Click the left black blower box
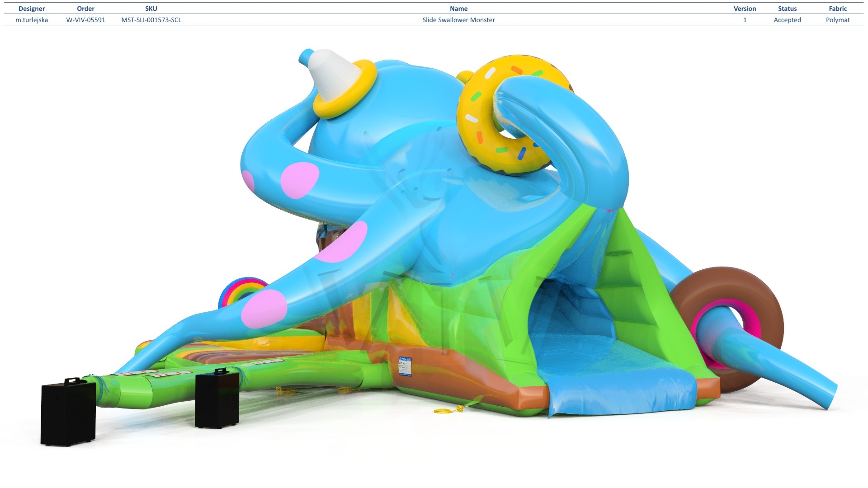 pos(68,412)
